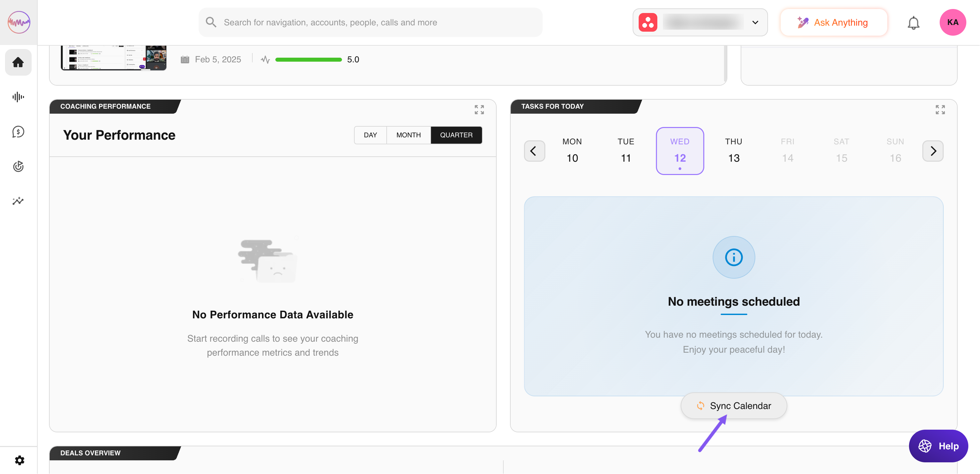Viewport: 980px width, 474px height.
Task: Go to next week in calendar
Action: pyautogui.click(x=932, y=151)
